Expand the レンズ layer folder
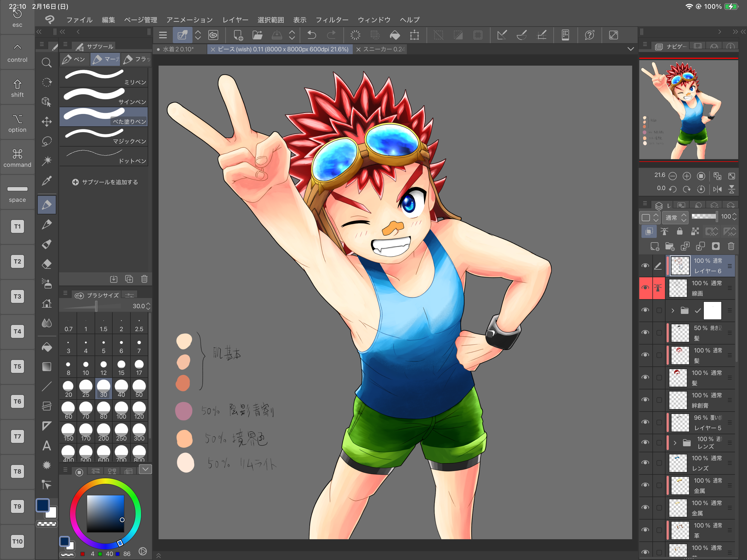This screenshot has width=747, height=560. pyautogui.click(x=675, y=443)
